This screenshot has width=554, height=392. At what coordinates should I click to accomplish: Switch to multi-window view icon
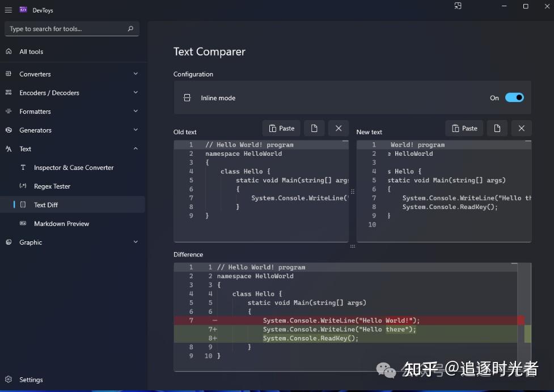457,6
